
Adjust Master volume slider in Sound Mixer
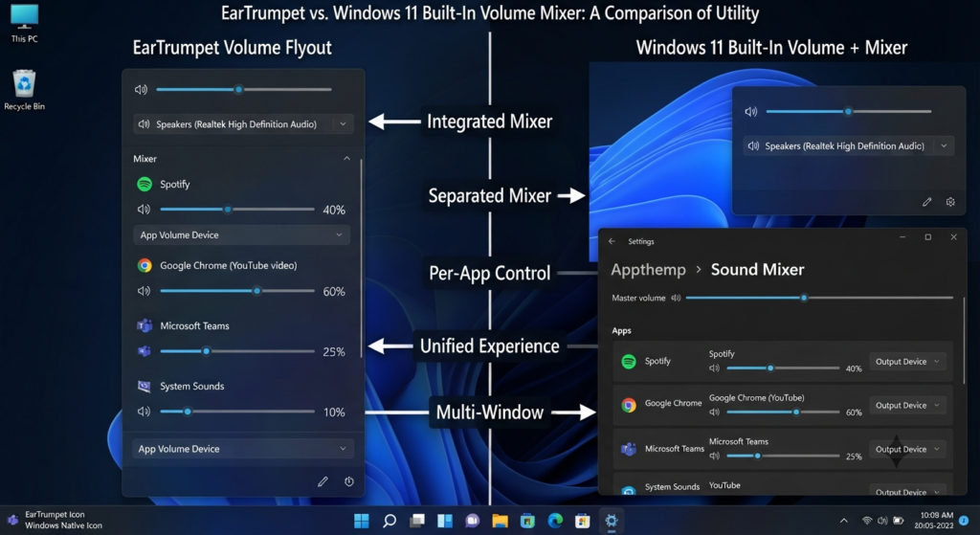click(819, 298)
